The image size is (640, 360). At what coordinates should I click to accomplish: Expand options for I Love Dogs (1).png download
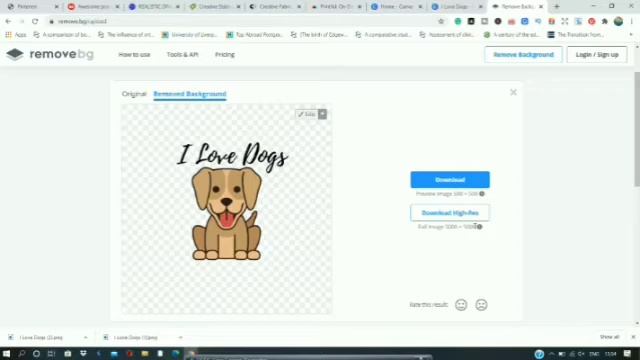(x=180, y=338)
